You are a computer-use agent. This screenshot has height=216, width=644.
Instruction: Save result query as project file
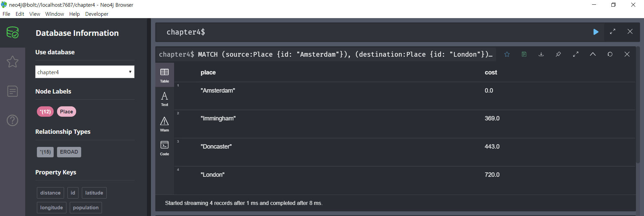click(524, 54)
